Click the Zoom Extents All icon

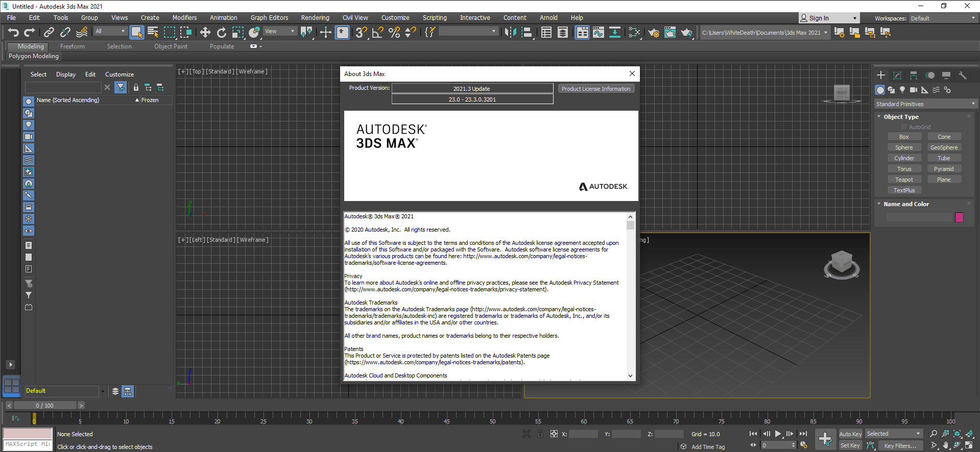(969, 434)
